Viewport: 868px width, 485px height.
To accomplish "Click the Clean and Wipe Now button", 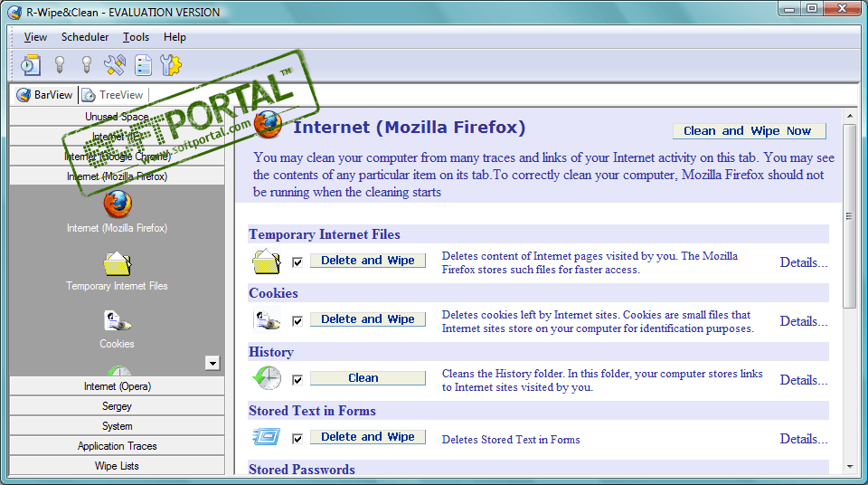I will click(x=749, y=131).
